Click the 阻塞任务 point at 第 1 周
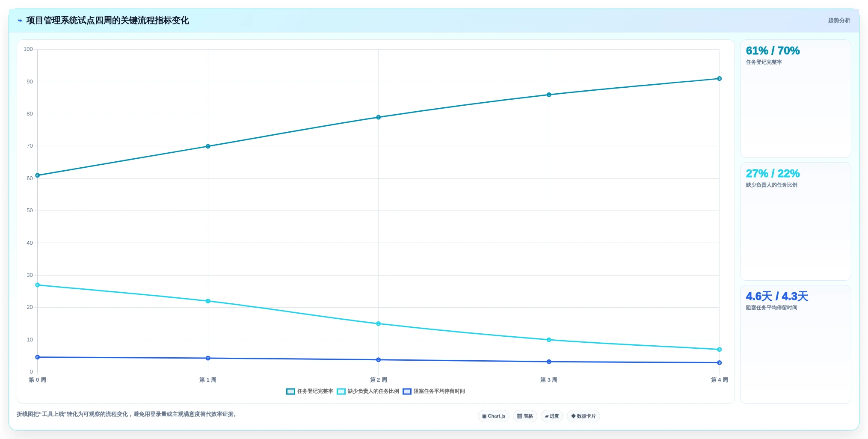 (208, 358)
